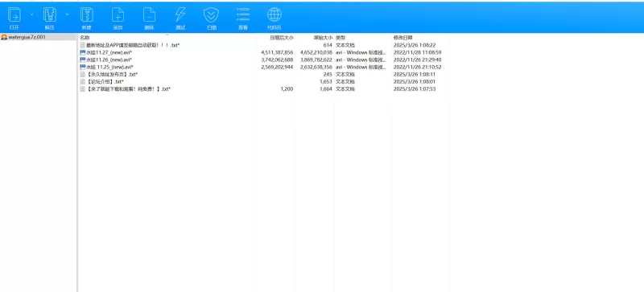Expand the dropdown arrow beside Extract (解压)

point(67,14)
